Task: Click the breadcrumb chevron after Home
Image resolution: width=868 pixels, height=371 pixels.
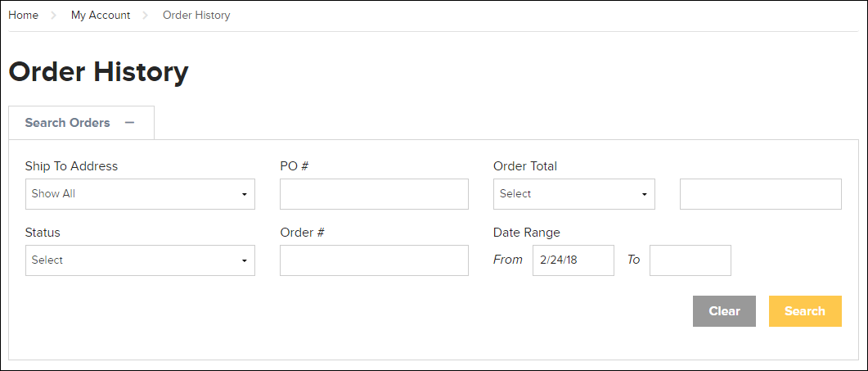Action: point(54,16)
